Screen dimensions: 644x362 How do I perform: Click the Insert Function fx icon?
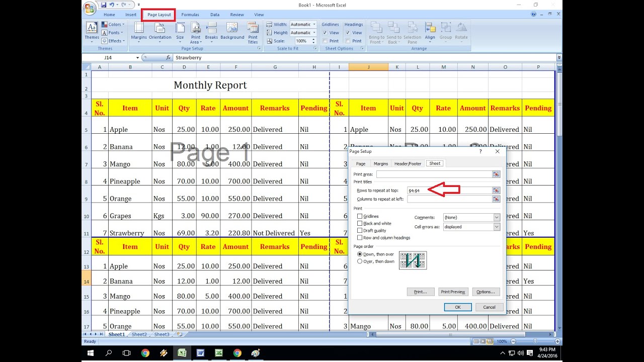tap(168, 58)
